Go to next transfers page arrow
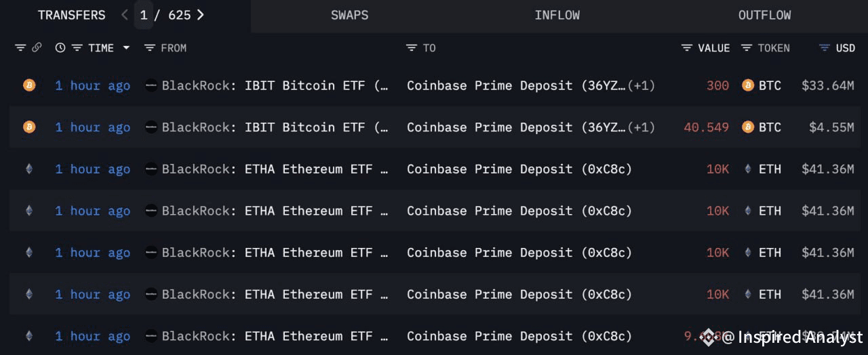The height and width of the screenshot is (355, 868). click(200, 15)
